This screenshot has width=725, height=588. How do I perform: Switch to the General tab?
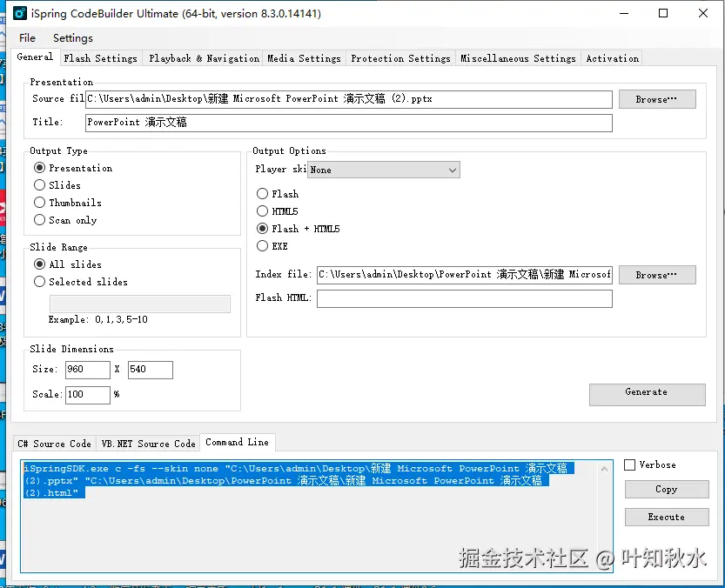click(35, 57)
